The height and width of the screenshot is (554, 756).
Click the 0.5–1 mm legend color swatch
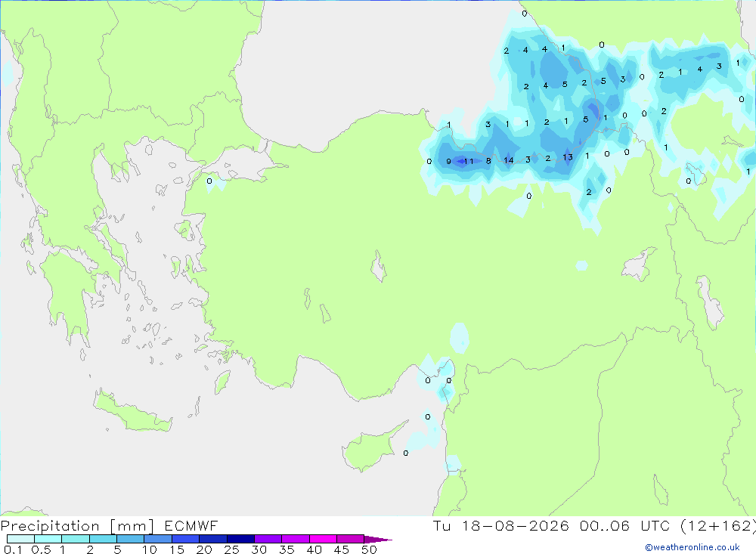click(48, 539)
